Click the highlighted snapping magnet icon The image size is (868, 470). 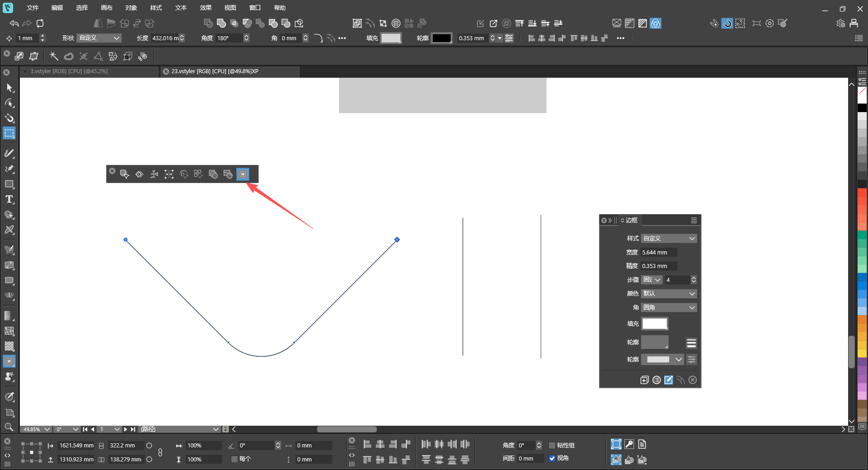tap(727, 23)
